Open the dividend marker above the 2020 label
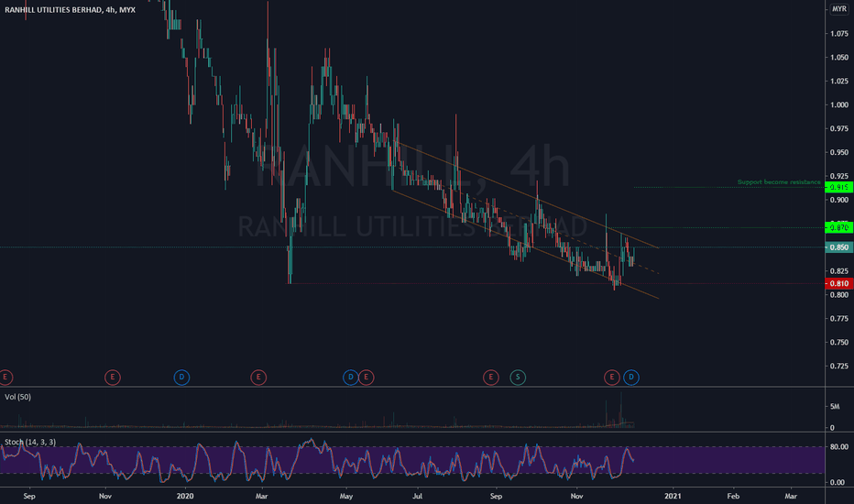 pyautogui.click(x=182, y=377)
